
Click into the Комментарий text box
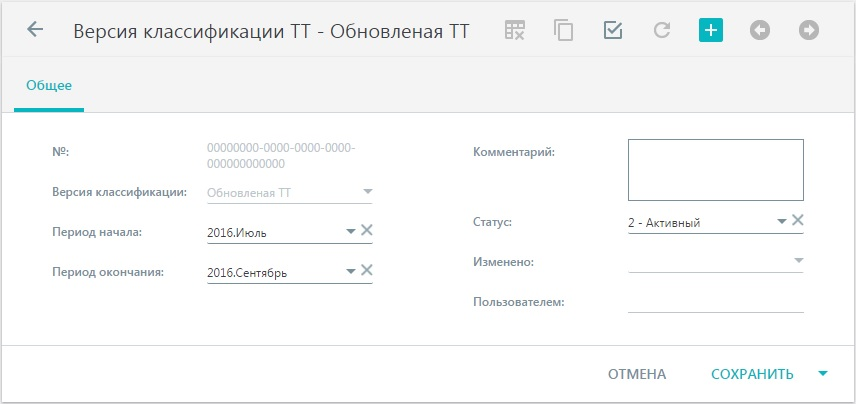pyautogui.click(x=716, y=170)
